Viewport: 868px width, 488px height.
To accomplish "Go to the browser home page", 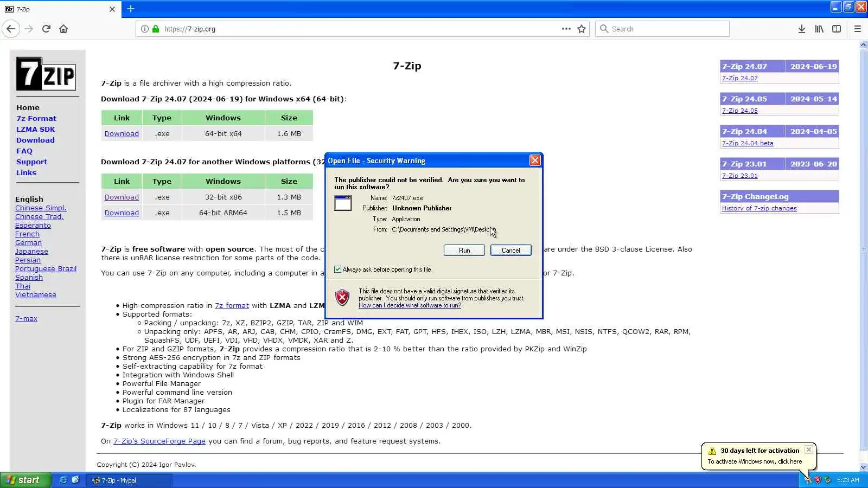I will point(63,29).
